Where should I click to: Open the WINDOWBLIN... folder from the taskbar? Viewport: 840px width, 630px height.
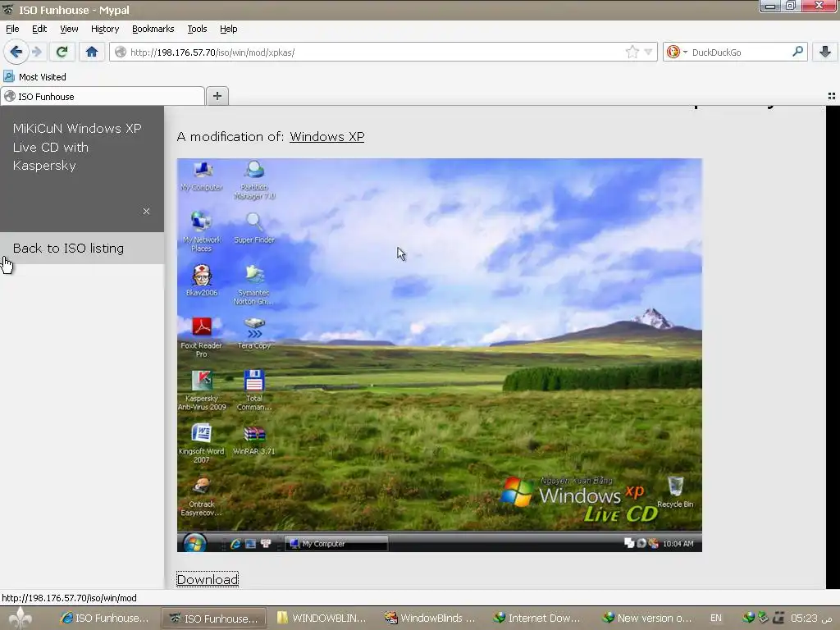click(322, 618)
